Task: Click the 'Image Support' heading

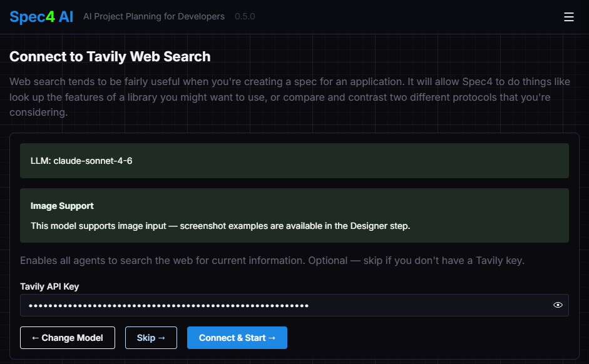Action: [x=62, y=206]
